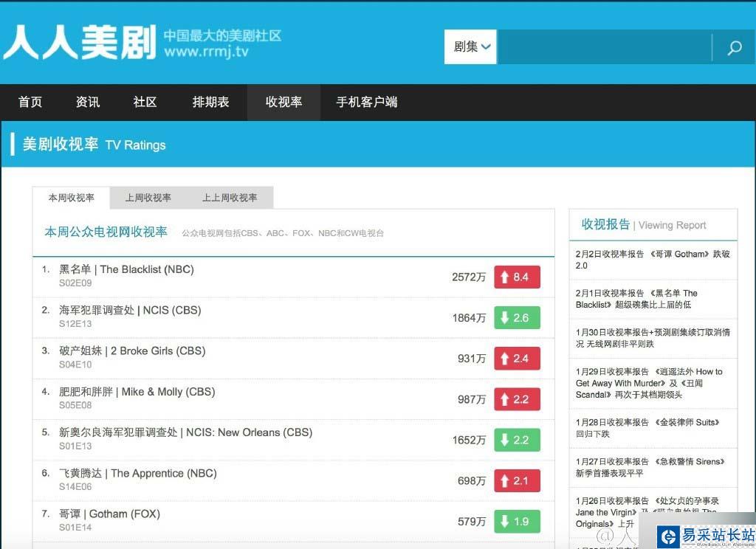Click the 931万 viewer count
The height and width of the screenshot is (549, 756).
472,359
